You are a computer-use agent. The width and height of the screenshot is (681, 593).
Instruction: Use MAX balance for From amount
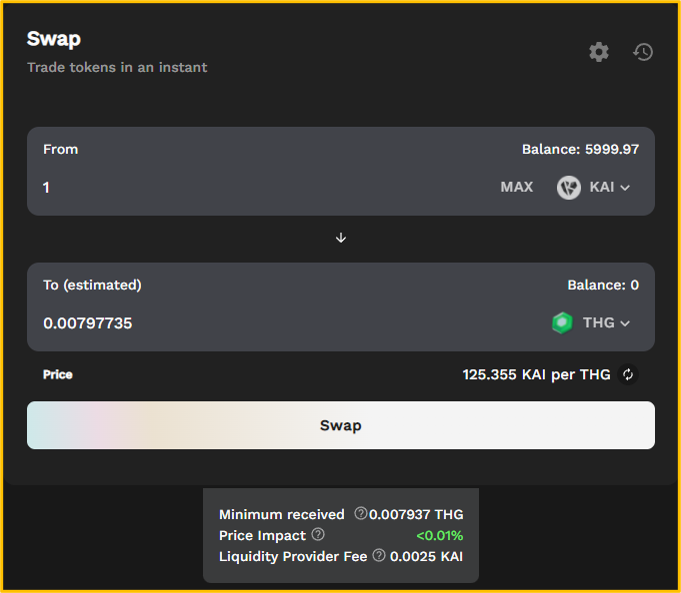[x=516, y=187]
